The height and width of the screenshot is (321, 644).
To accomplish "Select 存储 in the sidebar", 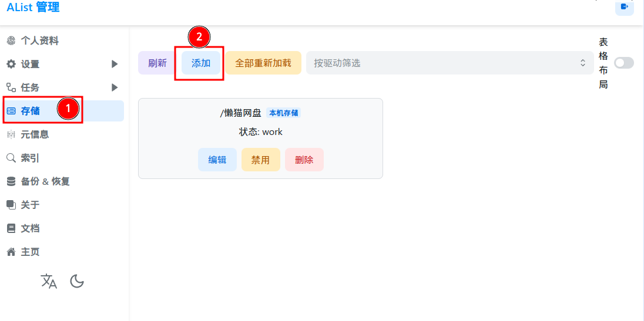I will click(63, 111).
